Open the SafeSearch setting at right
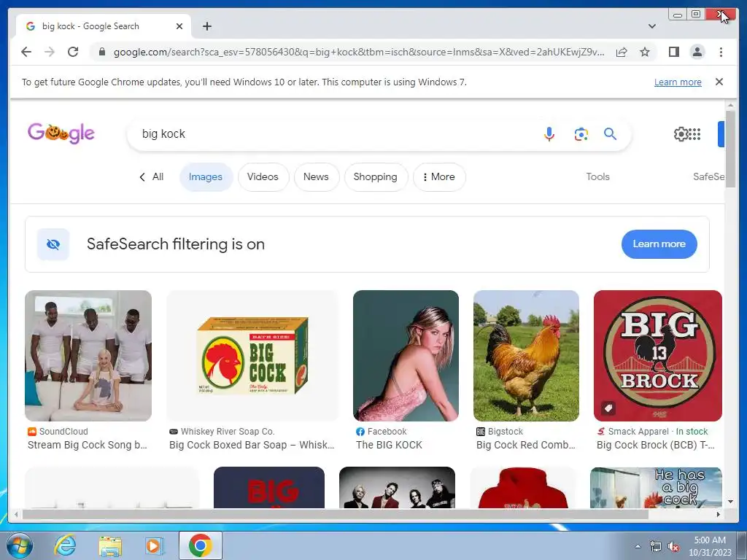The image size is (747, 560). pyautogui.click(x=709, y=176)
